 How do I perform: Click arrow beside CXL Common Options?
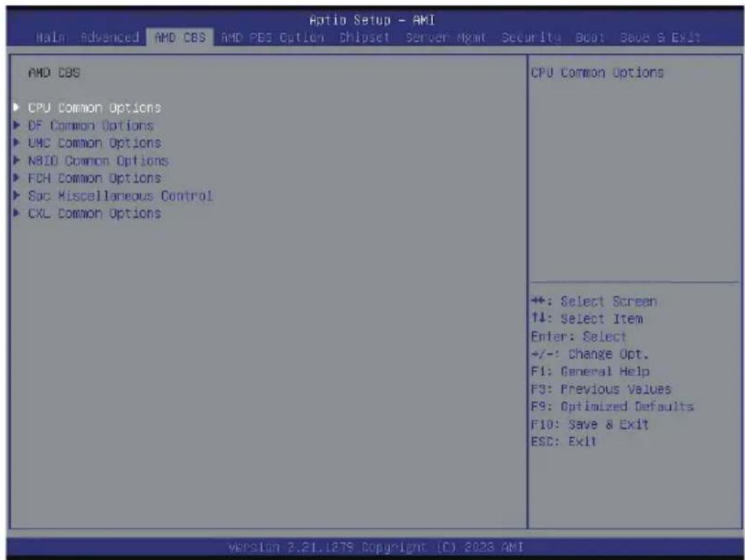click(x=16, y=212)
